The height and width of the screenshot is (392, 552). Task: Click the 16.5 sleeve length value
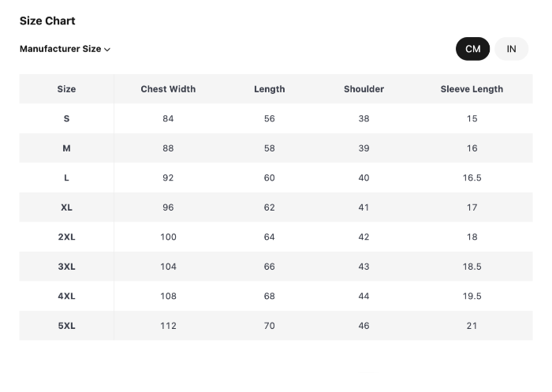point(472,177)
